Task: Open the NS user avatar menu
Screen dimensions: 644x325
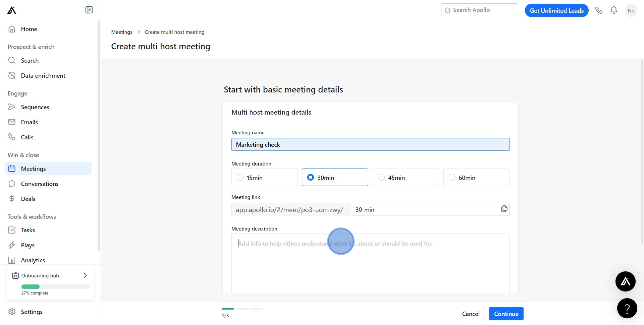Action: [x=631, y=10]
